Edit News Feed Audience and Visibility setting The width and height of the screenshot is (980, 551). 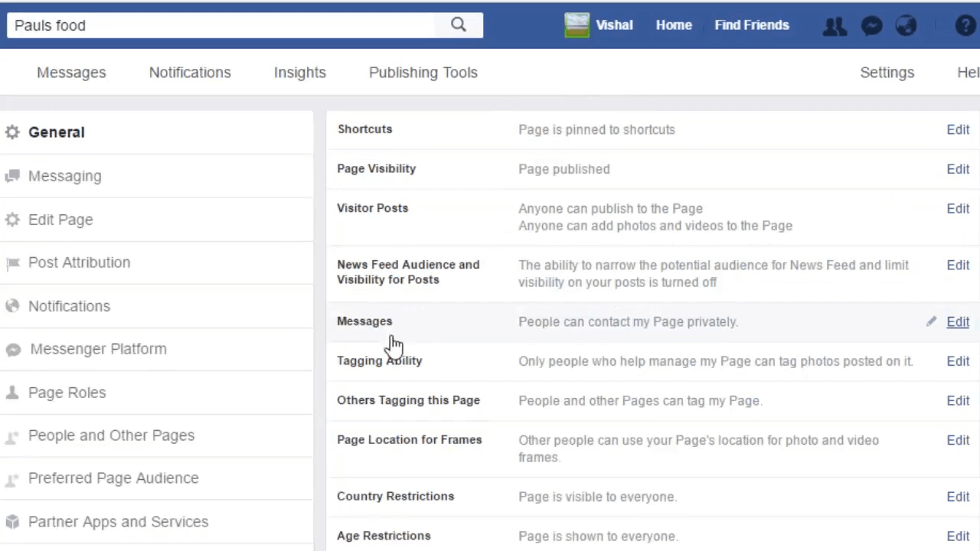958,266
